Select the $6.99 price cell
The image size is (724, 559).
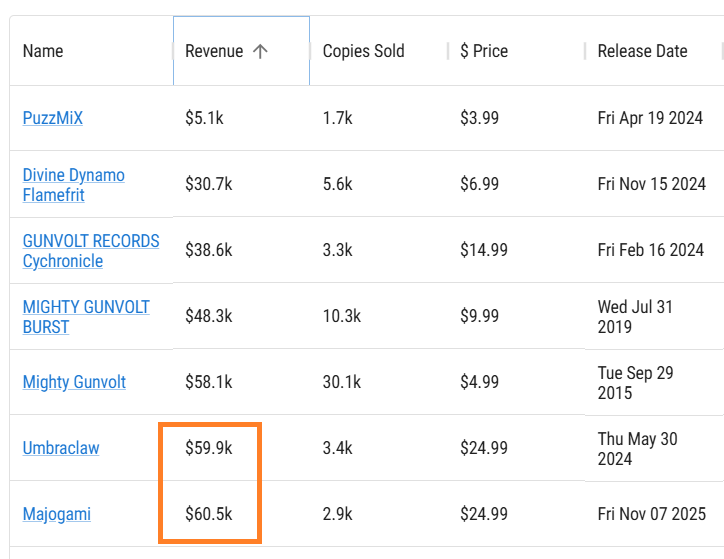tap(516, 184)
